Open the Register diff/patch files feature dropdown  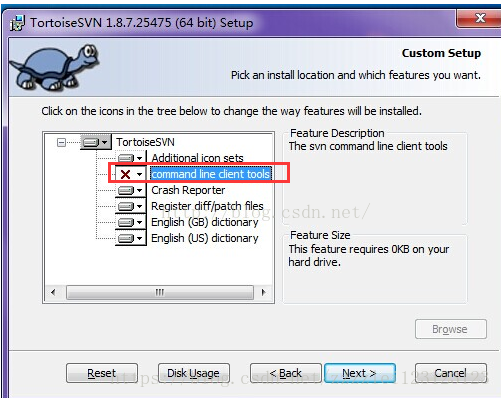[x=131, y=206]
